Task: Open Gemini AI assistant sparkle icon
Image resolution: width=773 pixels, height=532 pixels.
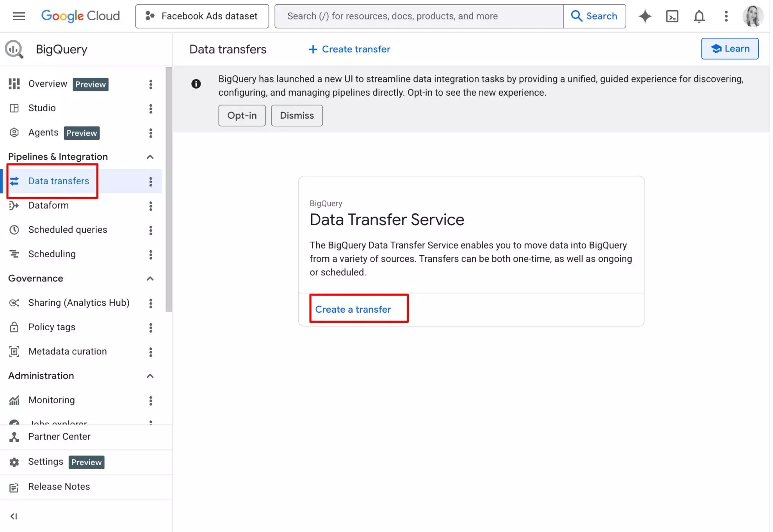Action: pyautogui.click(x=645, y=16)
